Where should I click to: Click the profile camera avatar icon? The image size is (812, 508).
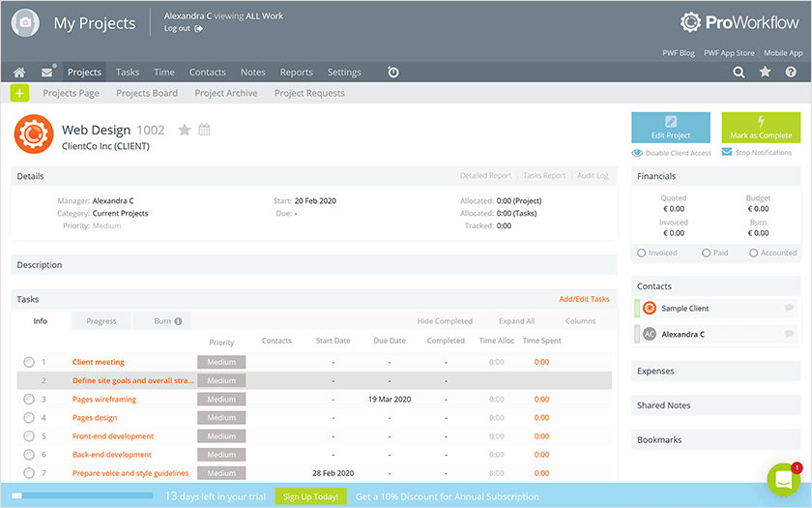click(25, 23)
